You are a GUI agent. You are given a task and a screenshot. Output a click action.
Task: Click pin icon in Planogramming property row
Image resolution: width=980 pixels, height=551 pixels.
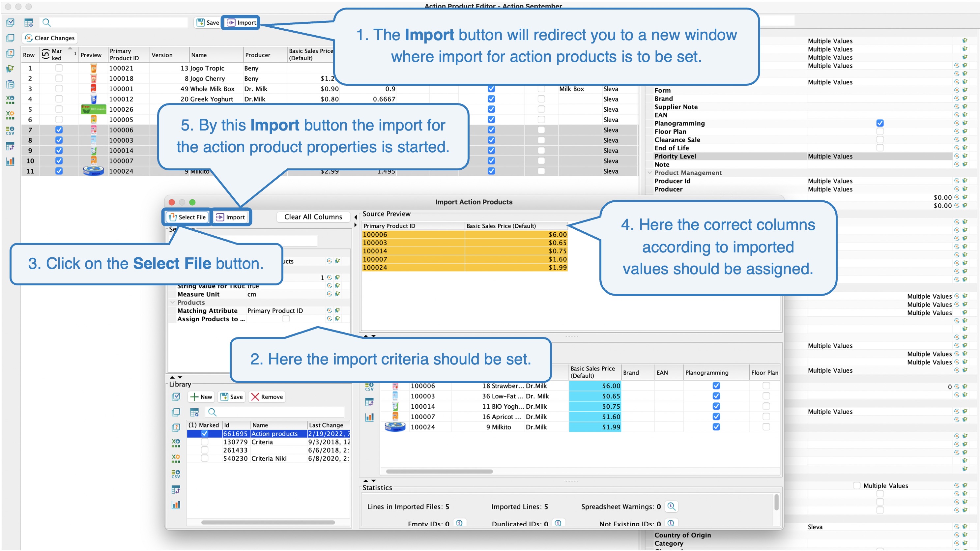tap(965, 123)
